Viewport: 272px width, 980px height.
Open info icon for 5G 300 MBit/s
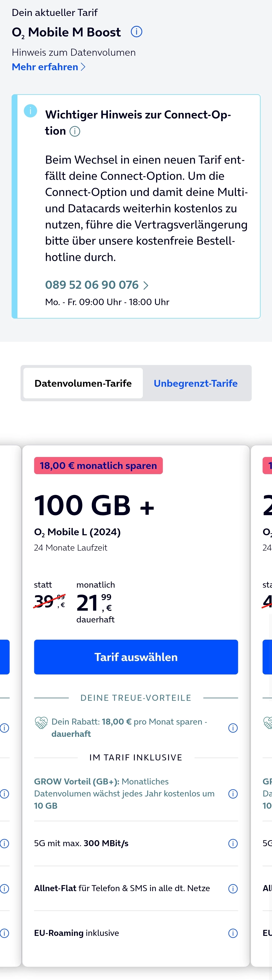(x=233, y=843)
